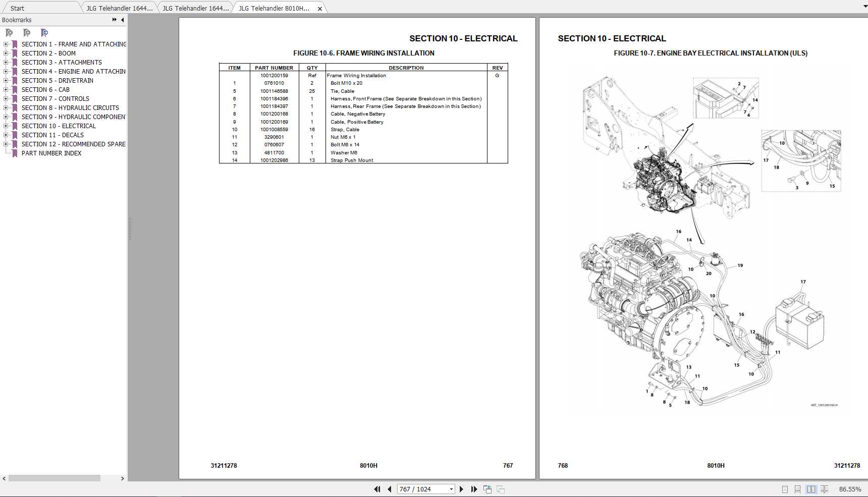Screen dimensions: 868x497
Task: Switch to the Start tab
Action: tap(17, 8)
